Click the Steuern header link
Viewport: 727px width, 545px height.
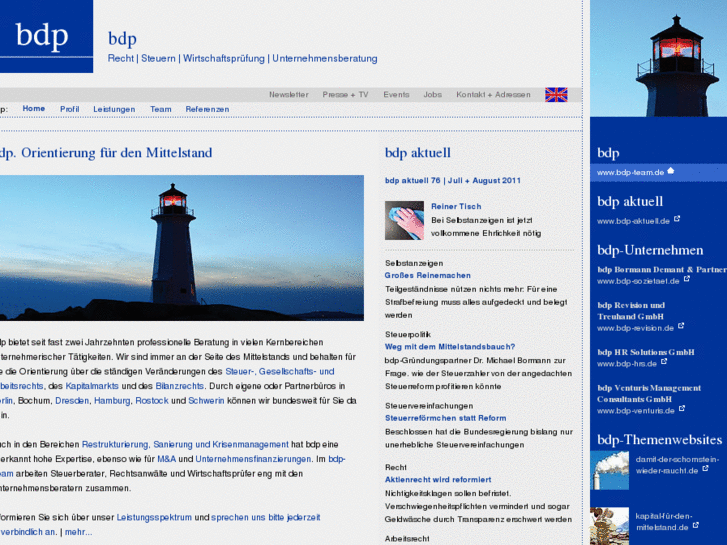tap(158, 58)
